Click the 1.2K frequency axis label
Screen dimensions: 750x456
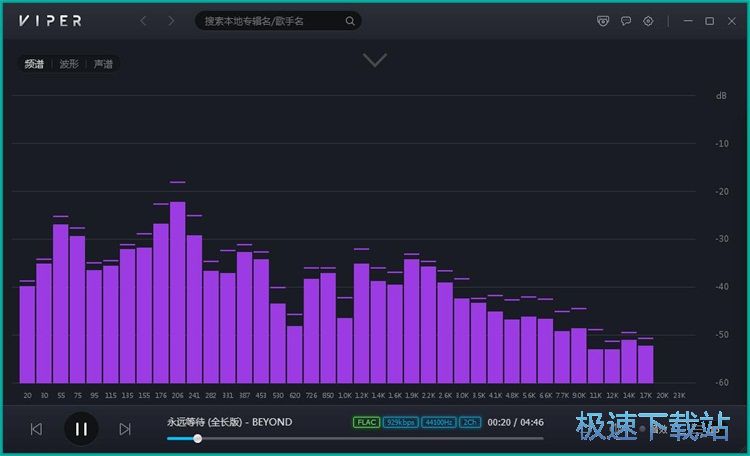click(361, 396)
